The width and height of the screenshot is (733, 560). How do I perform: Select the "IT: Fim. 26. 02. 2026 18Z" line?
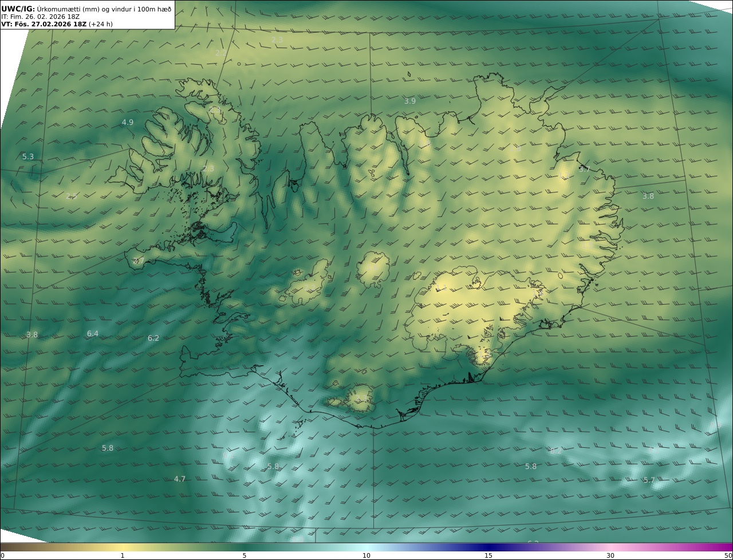click(x=40, y=17)
